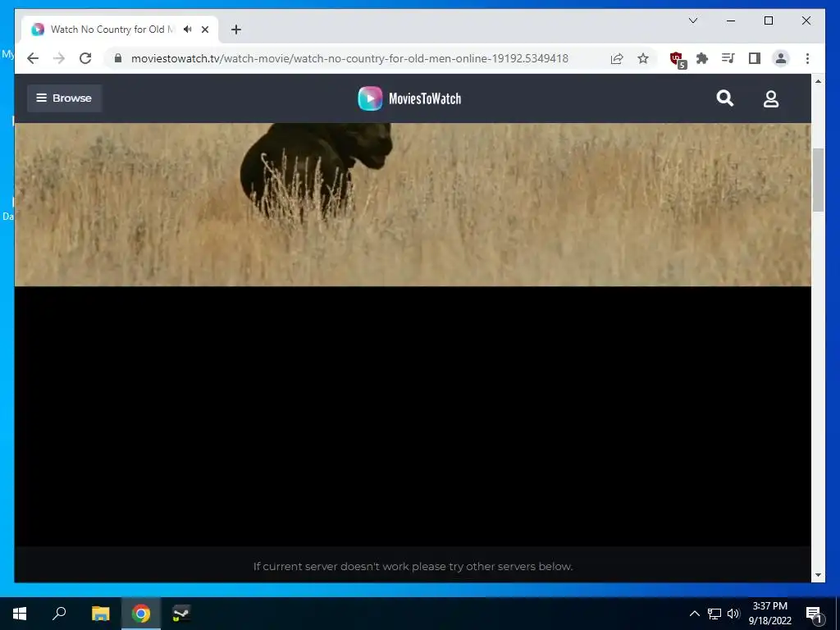
Task: Click the server notice text below the player
Action: 413,566
